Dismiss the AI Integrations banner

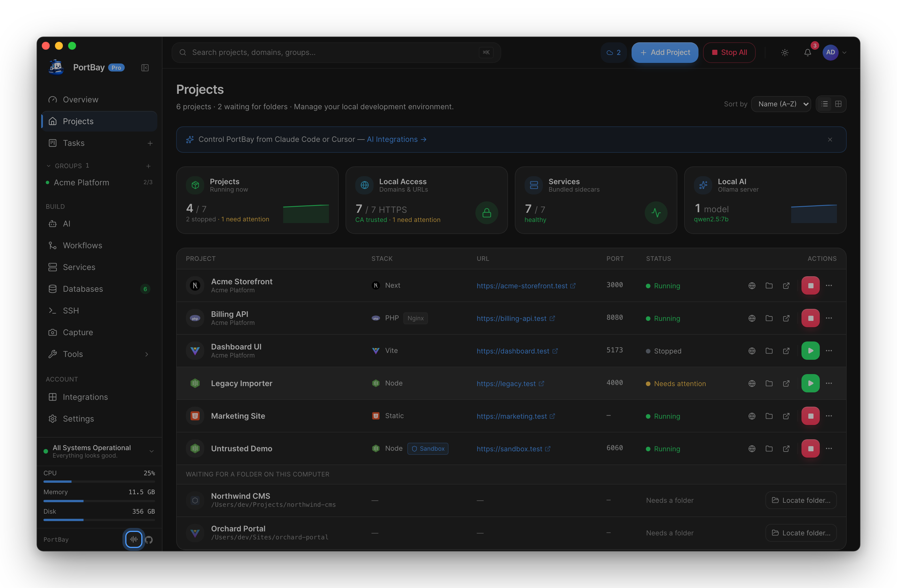click(x=830, y=140)
